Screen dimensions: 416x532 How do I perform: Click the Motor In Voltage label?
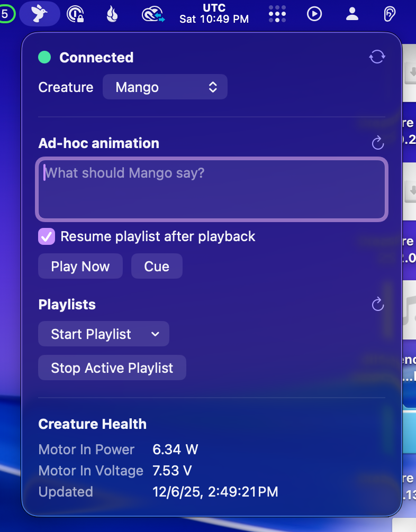(91, 471)
